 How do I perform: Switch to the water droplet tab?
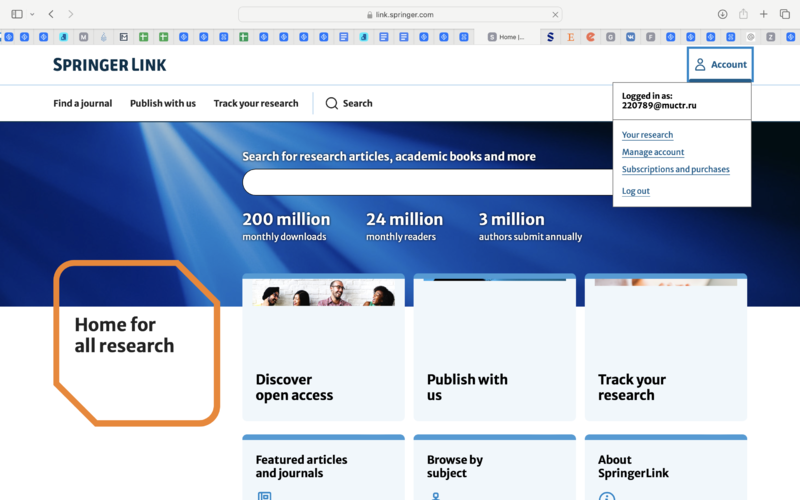[104, 37]
